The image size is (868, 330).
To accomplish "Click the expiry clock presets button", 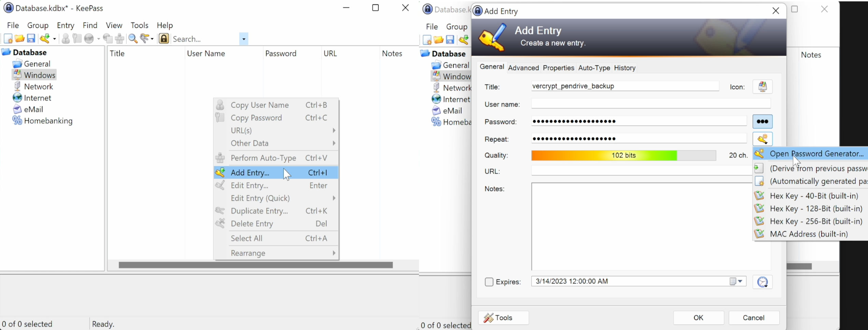I will [x=763, y=282].
